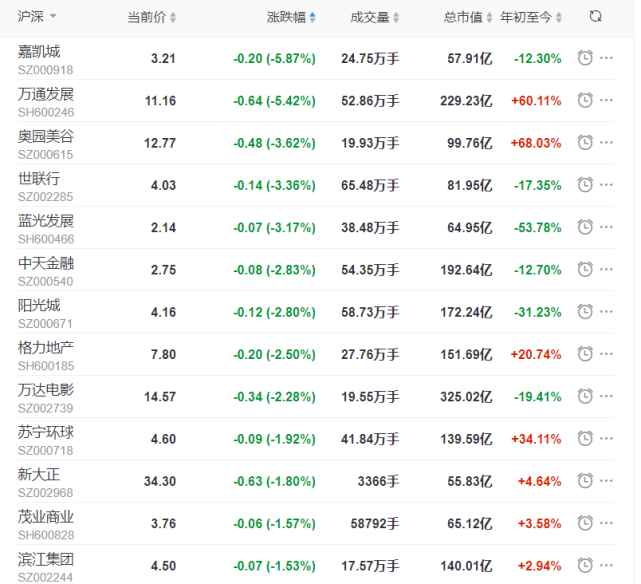Sort by 成交量 column
This screenshot has width=641, height=584.
(374, 17)
